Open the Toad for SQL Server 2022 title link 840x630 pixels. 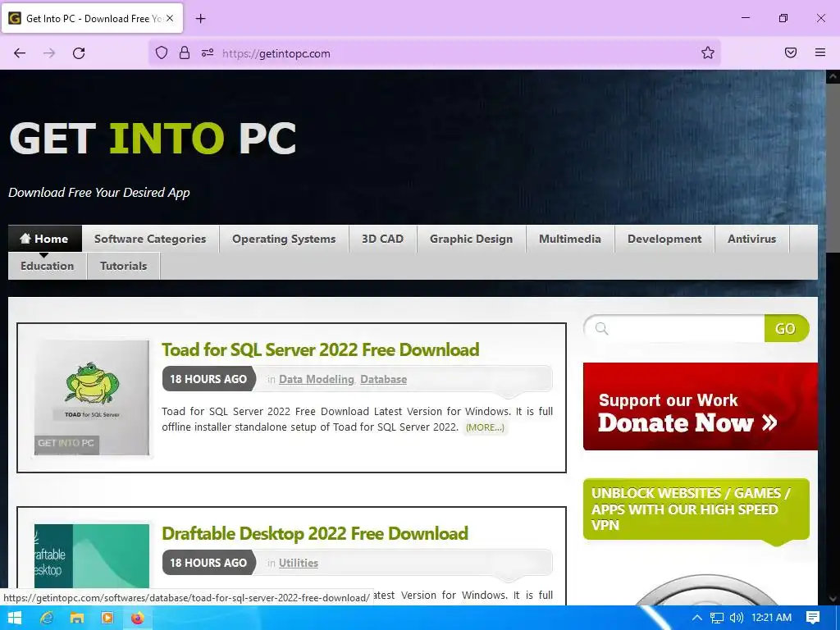321,349
